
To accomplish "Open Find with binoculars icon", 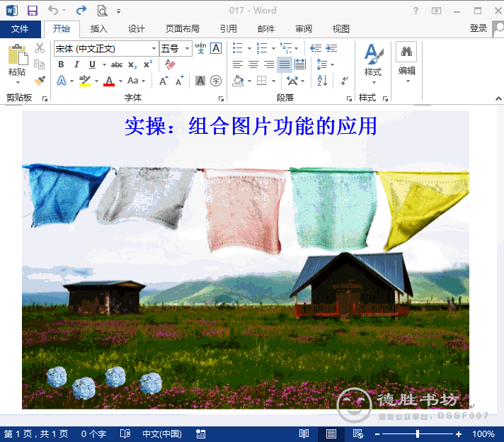I will (406, 52).
